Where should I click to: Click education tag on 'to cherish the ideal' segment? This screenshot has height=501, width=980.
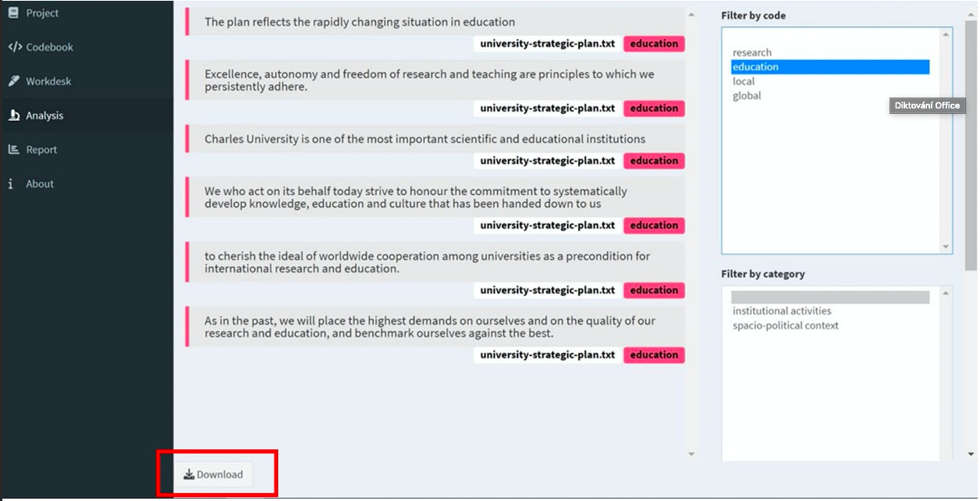pyautogui.click(x=654, y=290)
